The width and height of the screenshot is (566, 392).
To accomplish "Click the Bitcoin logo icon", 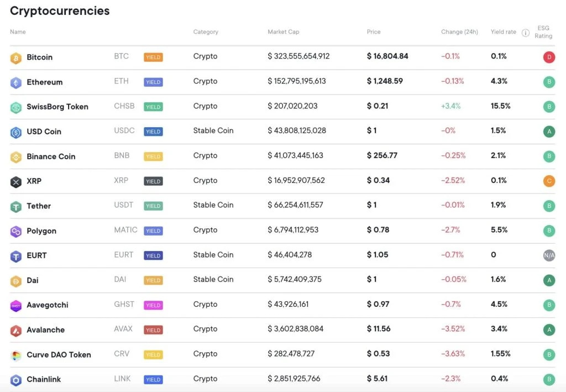I will (x=17, y=57).
